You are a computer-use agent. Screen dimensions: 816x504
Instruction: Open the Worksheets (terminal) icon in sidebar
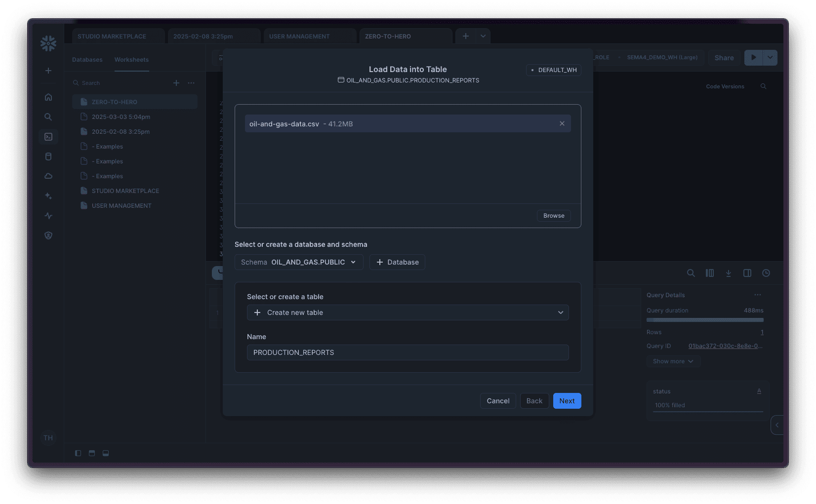point(48,137)
